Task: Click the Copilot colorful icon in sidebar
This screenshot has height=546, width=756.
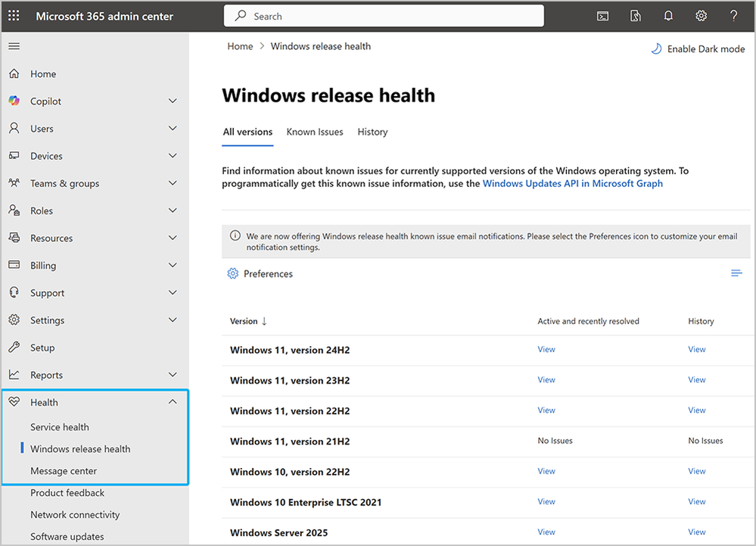Action: tap(14, 101)
